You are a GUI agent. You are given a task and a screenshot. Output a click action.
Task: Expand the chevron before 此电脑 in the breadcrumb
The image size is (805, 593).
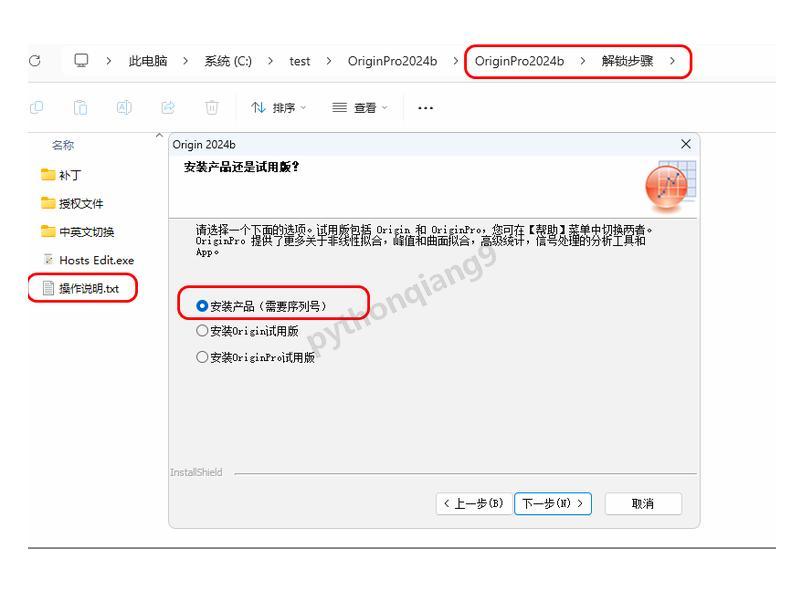pyautogui.click(x=108, y=61)
